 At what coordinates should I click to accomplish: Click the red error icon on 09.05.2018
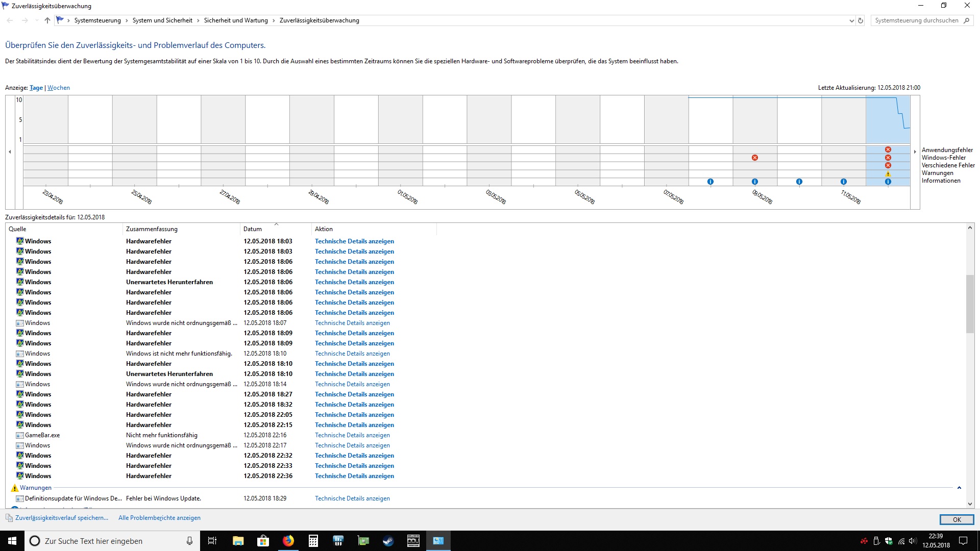coord(755,158)
